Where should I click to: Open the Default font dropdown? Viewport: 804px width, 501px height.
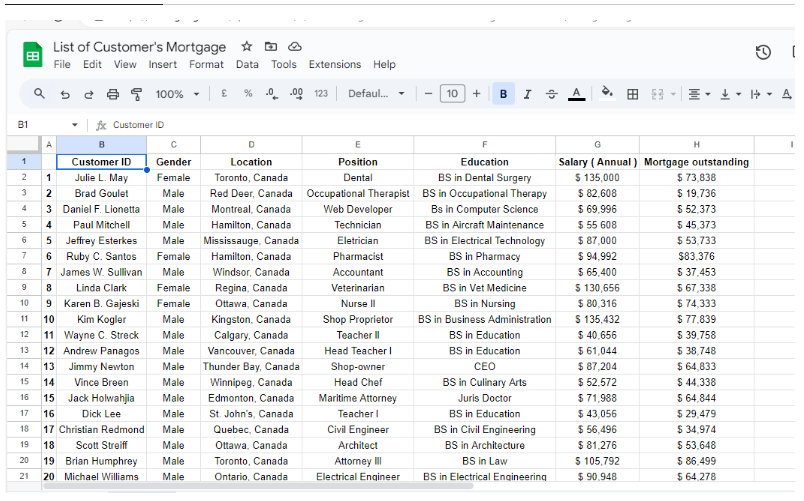pyautogui.click(x=376, y=94)
